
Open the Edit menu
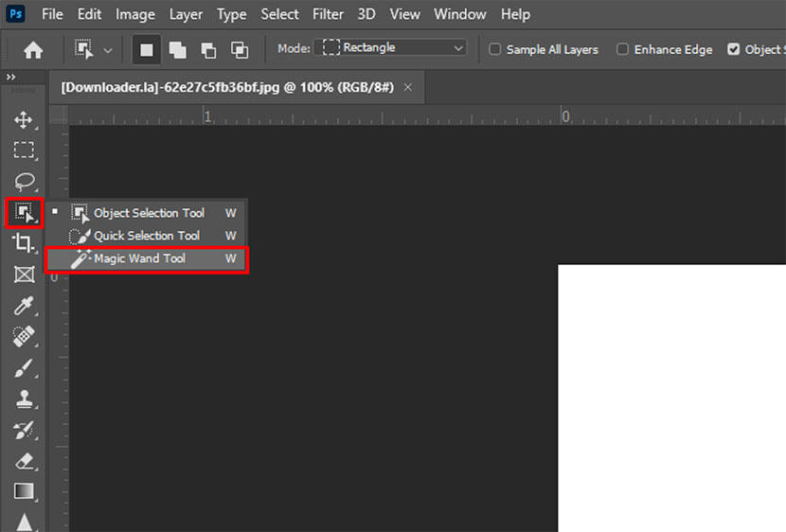pyautogui.click(x=89, y=14)
